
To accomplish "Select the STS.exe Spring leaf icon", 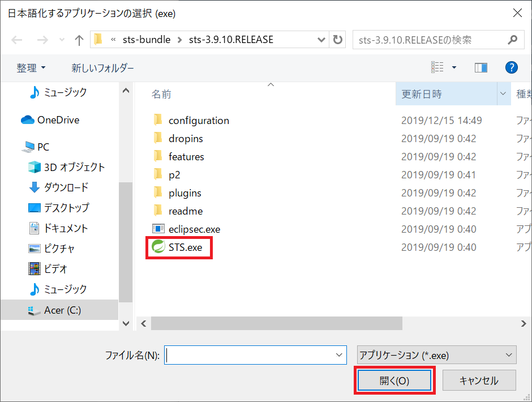I will [158, 247].
